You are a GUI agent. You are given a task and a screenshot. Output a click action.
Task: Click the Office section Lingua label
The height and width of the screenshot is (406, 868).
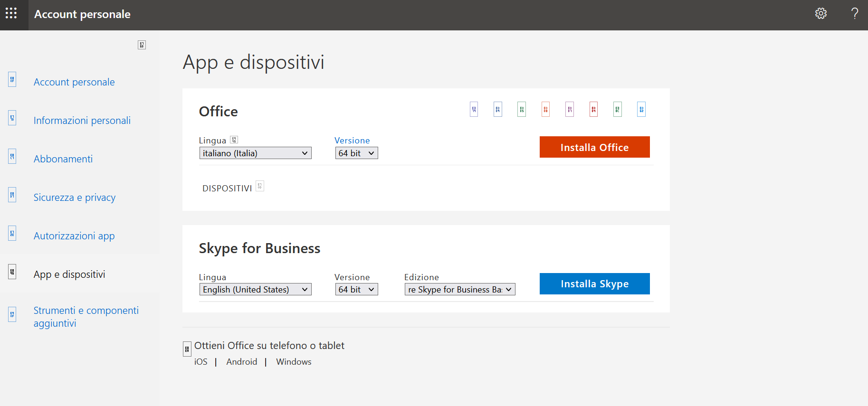coord(212,141)
